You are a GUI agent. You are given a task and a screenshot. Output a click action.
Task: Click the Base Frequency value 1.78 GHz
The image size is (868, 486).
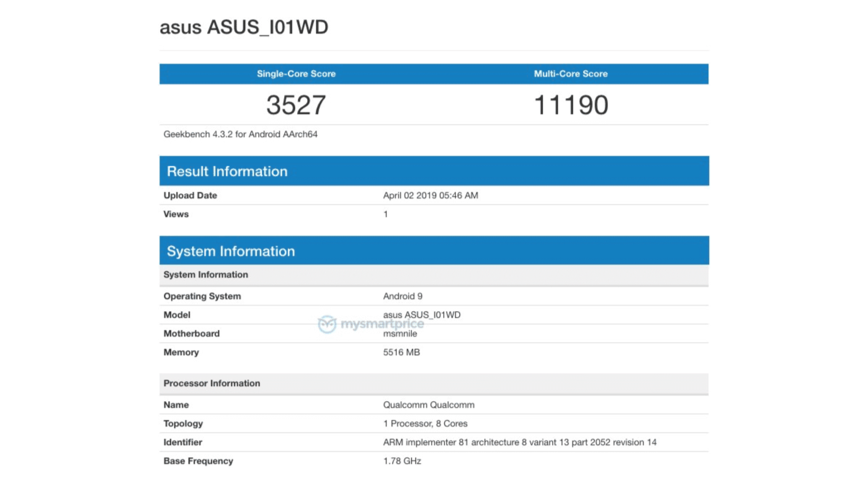(402, 461)
